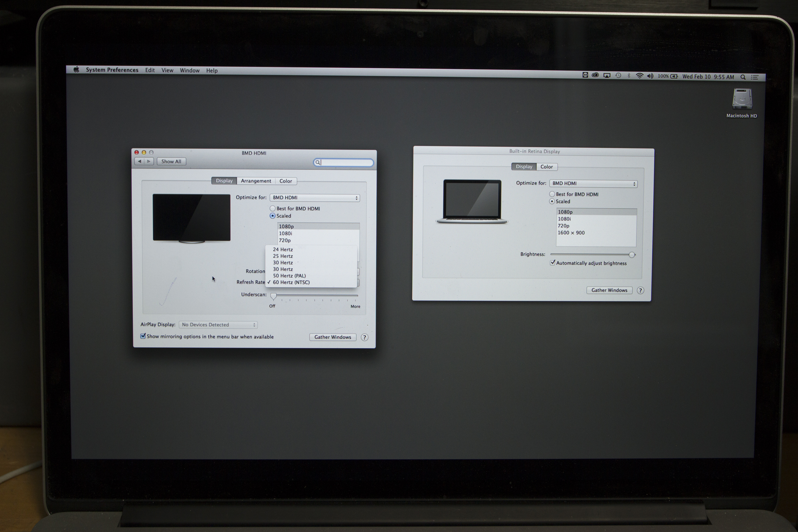Switch to Display tab in BMD HDMI window
798x532 pixels.
224,181
